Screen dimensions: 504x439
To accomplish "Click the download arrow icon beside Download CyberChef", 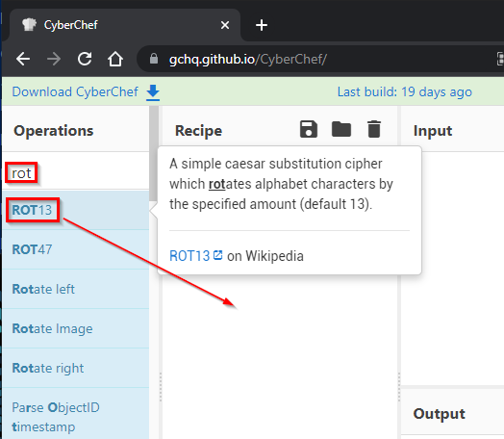I will [153, 93].
